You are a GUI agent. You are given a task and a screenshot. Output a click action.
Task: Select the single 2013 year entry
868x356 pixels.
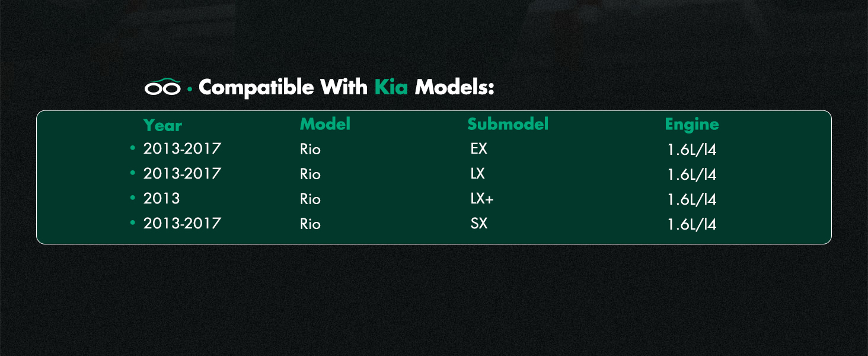click(161, 199)
